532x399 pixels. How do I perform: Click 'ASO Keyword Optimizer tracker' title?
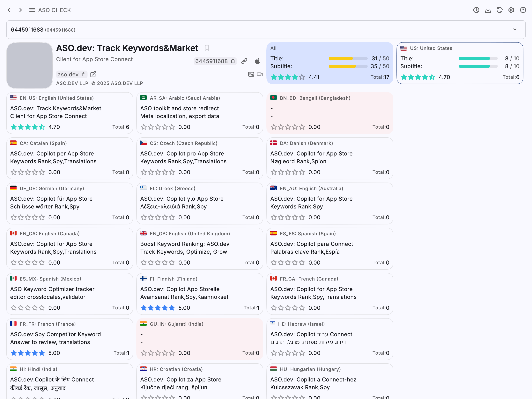(52, 289)
